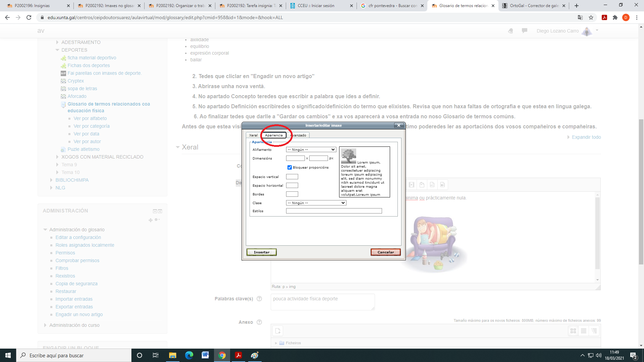644x362 pixels.
Task: Select tree view display for Ficheiros
Action: (x=594, y=331)
